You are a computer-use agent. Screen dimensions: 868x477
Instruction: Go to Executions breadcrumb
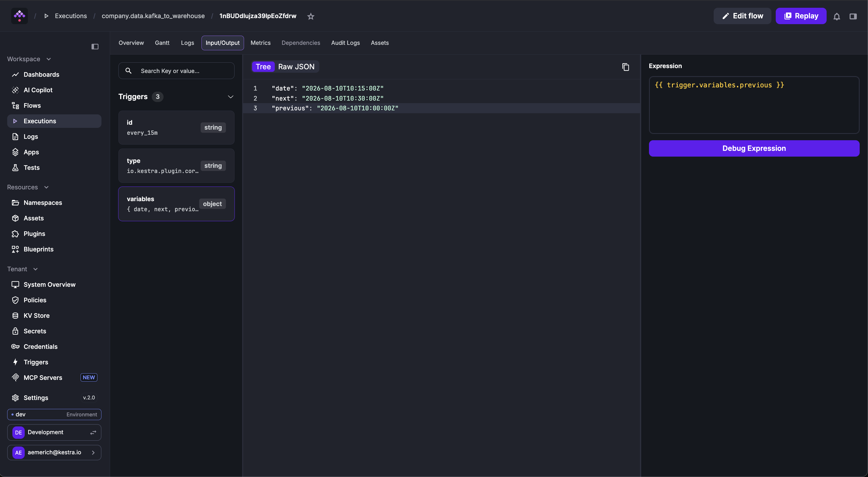pyautogui.click(x=71, y=16)
